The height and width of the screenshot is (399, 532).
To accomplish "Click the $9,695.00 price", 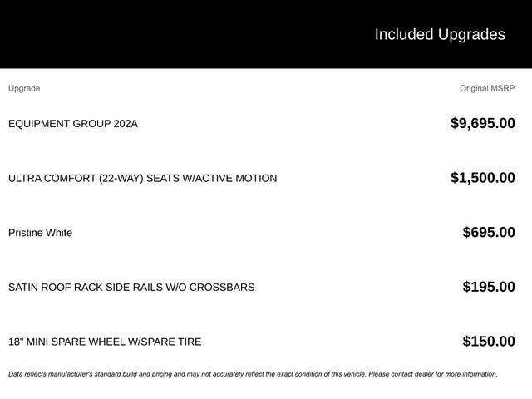I will 482,123.
